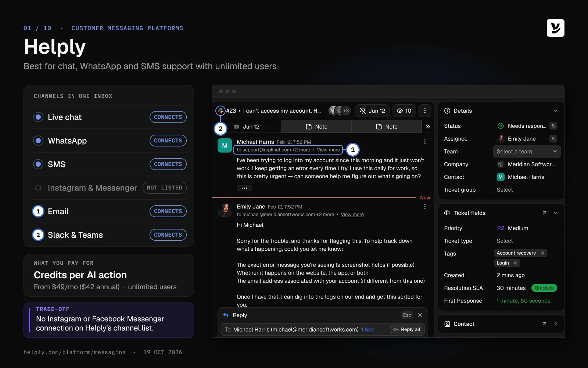Viewport: 588px width, 368px height.
Task: Open the snooze Jun 12 button
Action: (372, 111)
